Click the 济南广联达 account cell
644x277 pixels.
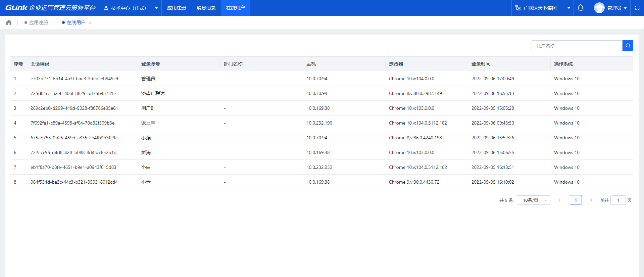coord(153,93)
